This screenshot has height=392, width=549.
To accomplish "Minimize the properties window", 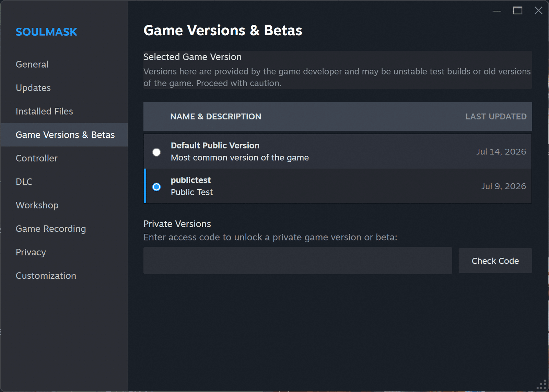I will [497, 11].
